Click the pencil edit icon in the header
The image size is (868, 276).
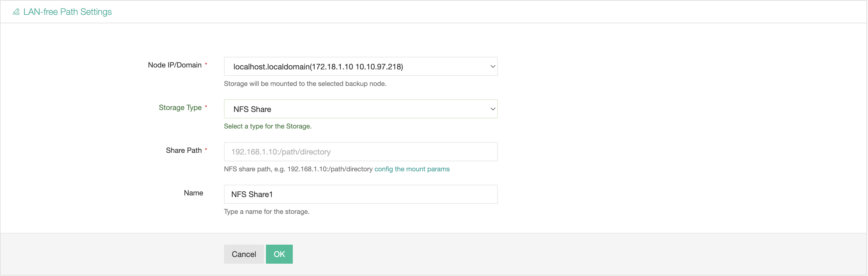[x=16, y=12]
